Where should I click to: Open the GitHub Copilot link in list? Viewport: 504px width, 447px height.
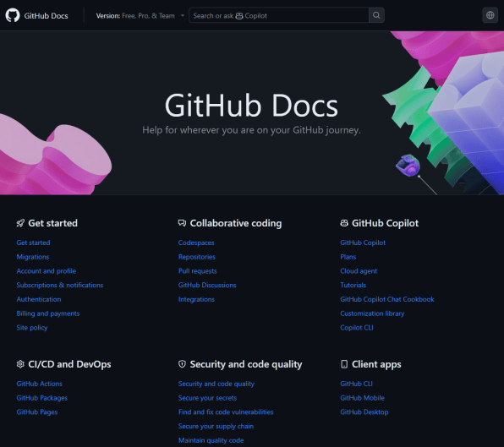pos(363,243)
